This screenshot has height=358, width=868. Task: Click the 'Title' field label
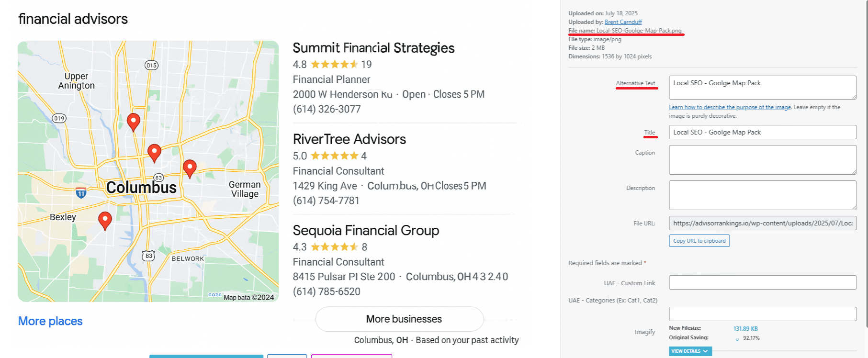pos(650,133)
